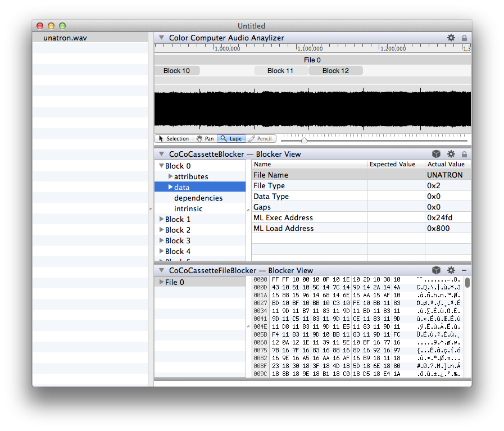
Task: Expand File 0 in FileBlocker tree
Action: pyautogui.click(x=161, y=282)
